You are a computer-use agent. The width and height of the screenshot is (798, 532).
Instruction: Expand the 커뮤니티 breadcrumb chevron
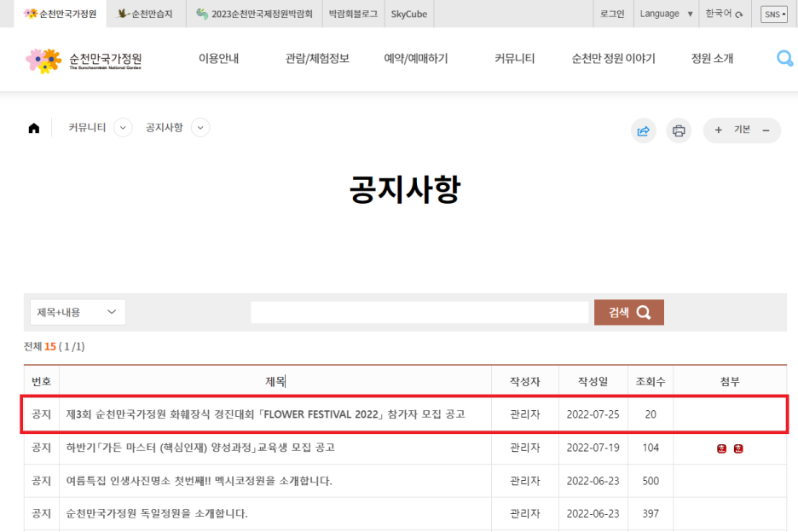[123, 128]
